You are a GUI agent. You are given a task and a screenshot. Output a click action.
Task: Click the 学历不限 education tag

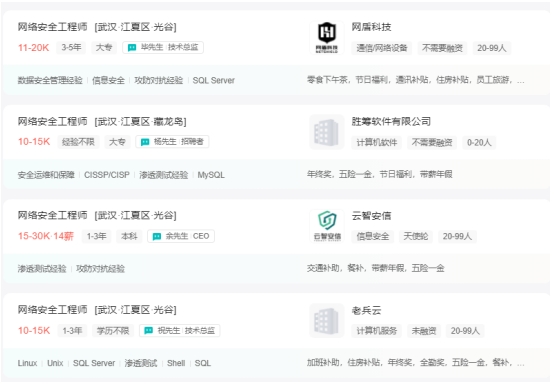(113, 331)
